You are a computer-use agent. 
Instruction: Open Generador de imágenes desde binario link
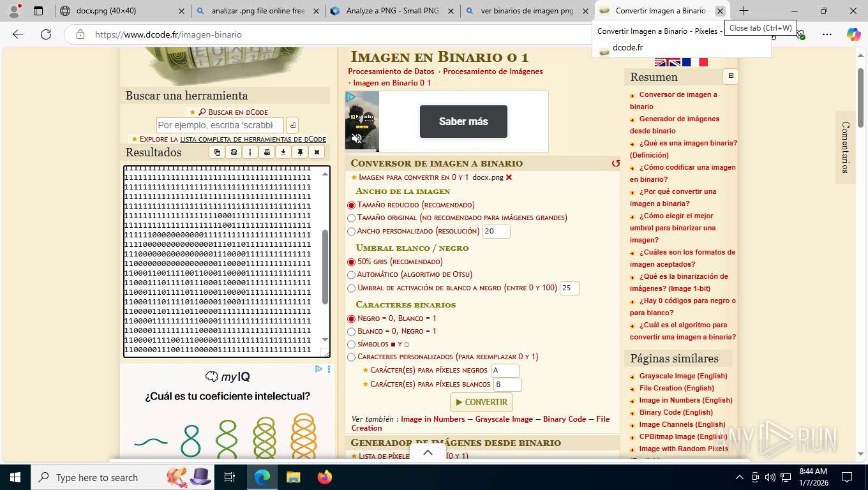[675, 124]
